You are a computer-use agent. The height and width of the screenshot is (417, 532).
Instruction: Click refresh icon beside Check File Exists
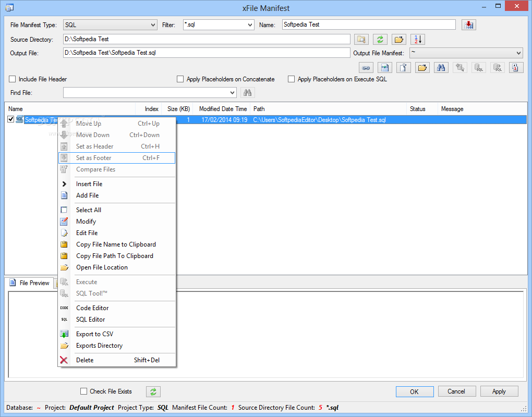[153, 391]
